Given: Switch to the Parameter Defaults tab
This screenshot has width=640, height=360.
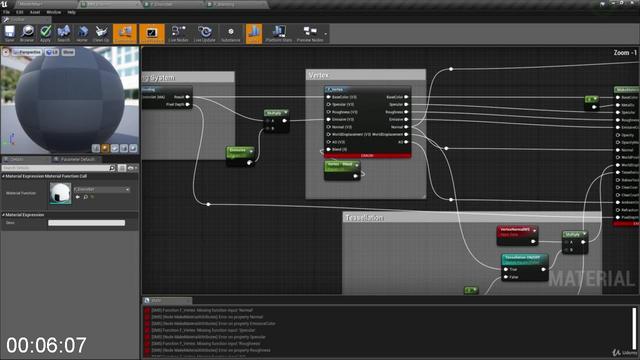Looking at the screenshot, I should (76, 159).
